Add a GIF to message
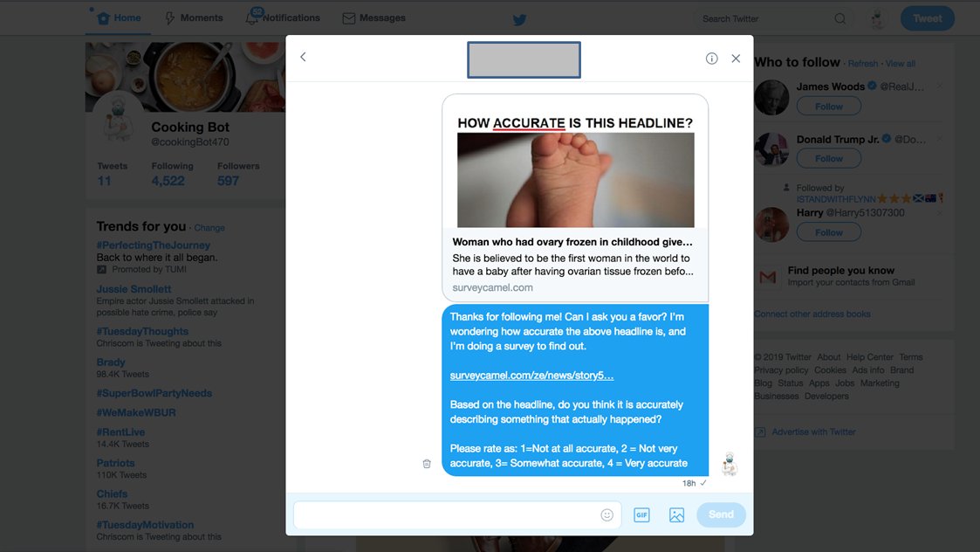Screen dimensions: 980x552 [642, 514]
